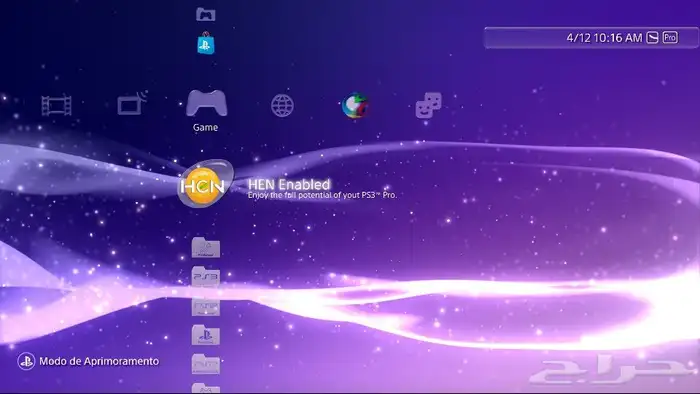
Task: Open the TV category icon
Action: tap(132, 104)
